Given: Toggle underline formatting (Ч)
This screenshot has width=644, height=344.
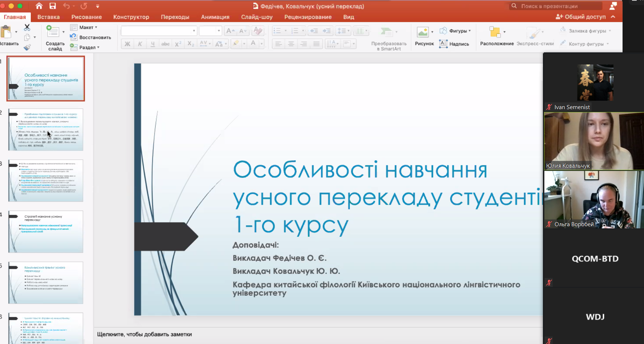Looking at the screenshot, I should pos(153,44).
